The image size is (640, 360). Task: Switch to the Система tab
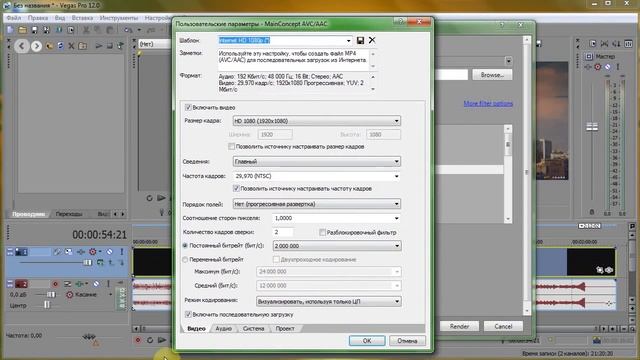pyautogui.click(x=253, y=329)
